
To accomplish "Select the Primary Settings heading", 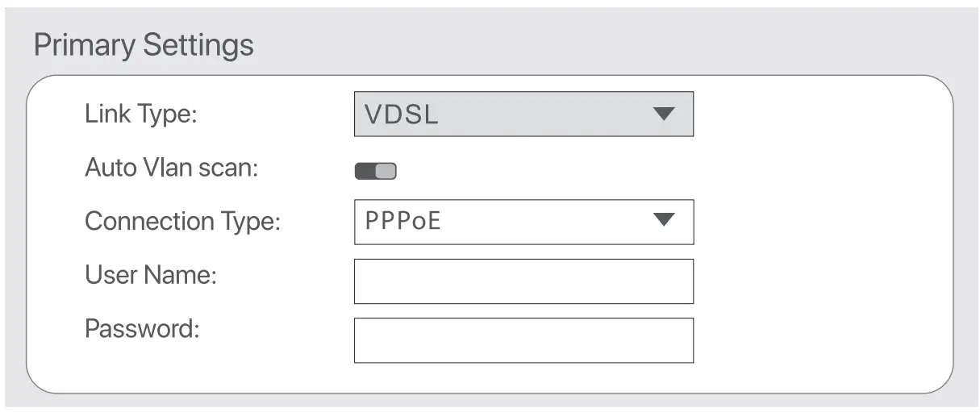I will click(144, 45).
